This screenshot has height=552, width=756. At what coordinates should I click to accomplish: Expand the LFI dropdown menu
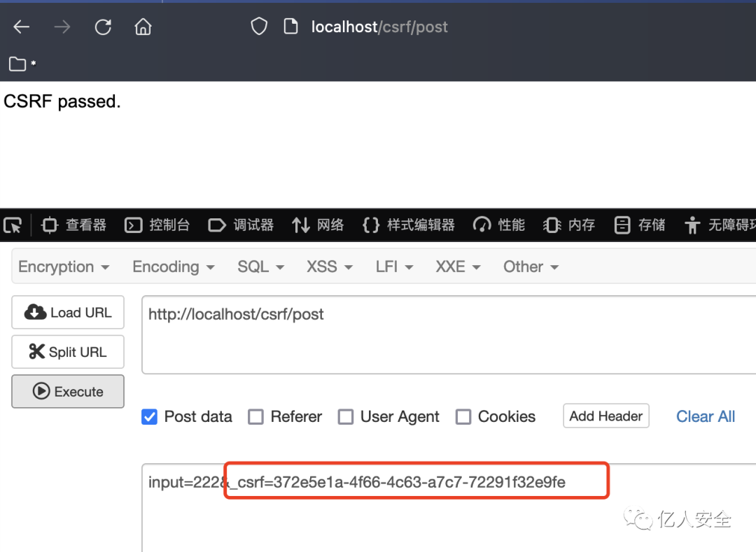coord(394,267)
